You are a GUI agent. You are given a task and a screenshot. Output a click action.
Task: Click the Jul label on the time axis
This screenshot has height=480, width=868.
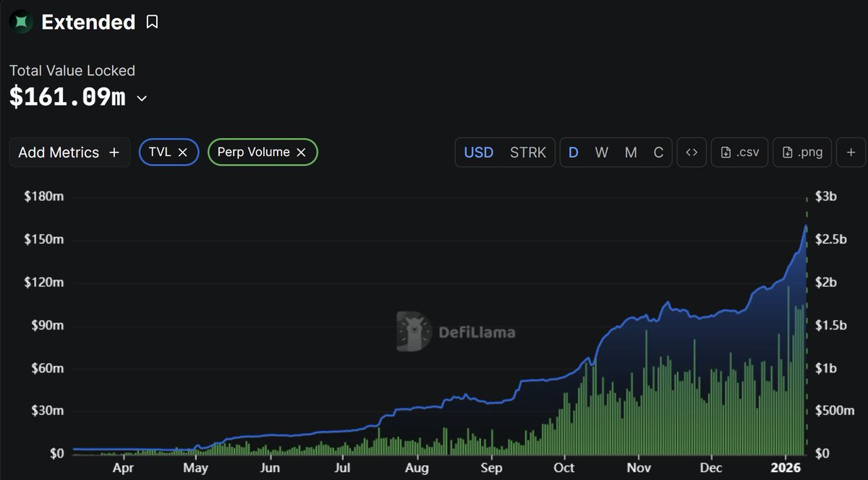[342, 468]
